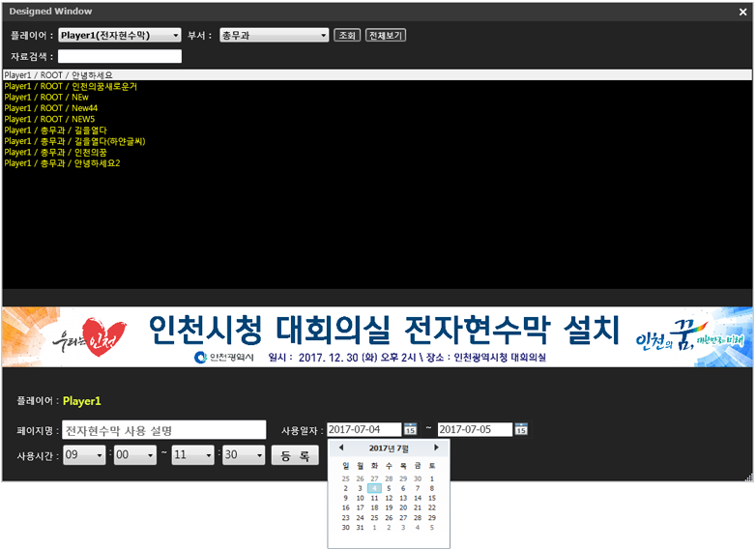The width and height of the screenshot is (756, 550).
Task: Select row Player1 / 총무과 / 안녕하세요2
Action: point(377,163)
